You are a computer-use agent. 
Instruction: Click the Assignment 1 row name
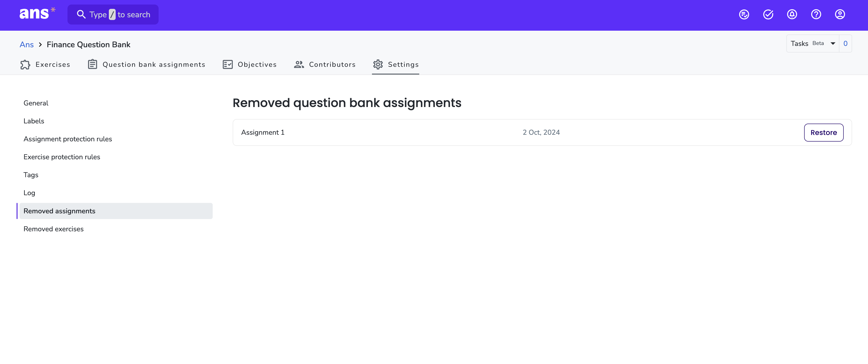click(x=263, y=132)
